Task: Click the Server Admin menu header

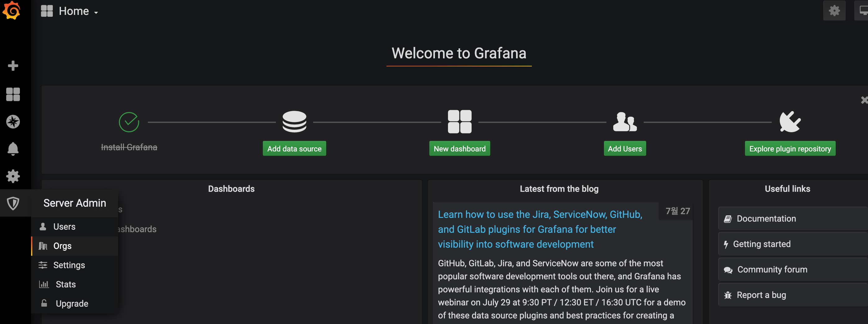Action: tap(75, 203)
